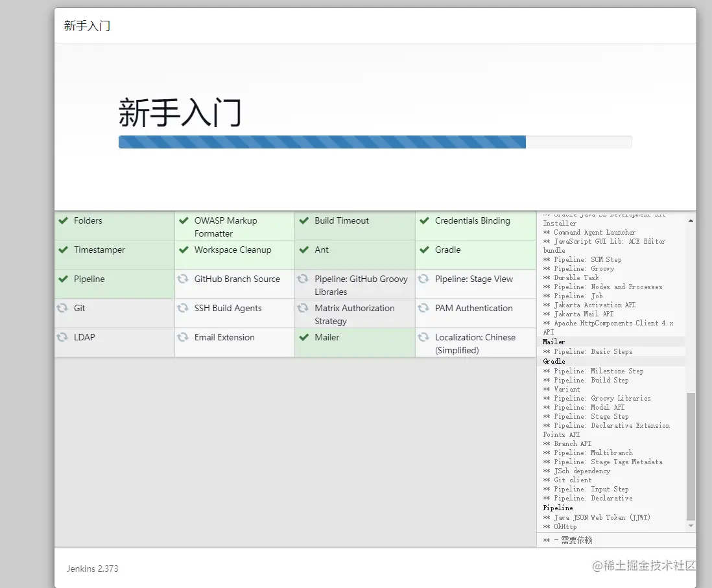Viewport: 712px width, 588px height.
Task: Click the refresh icon for Pipeline: GitHub Groovy Libraries
Action: click(303, 279)
